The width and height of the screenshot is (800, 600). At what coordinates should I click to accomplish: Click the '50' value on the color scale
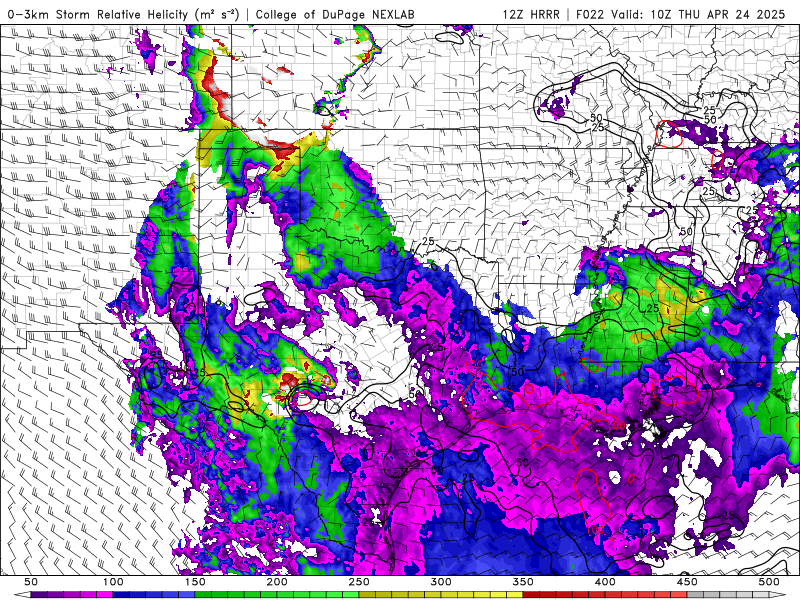tap(31, 582)
